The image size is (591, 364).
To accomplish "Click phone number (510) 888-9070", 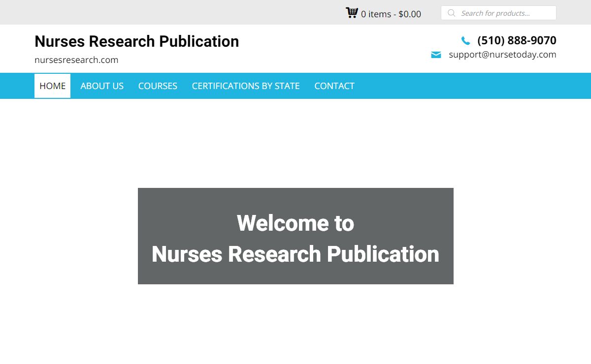I will click(x=517, y=40).
